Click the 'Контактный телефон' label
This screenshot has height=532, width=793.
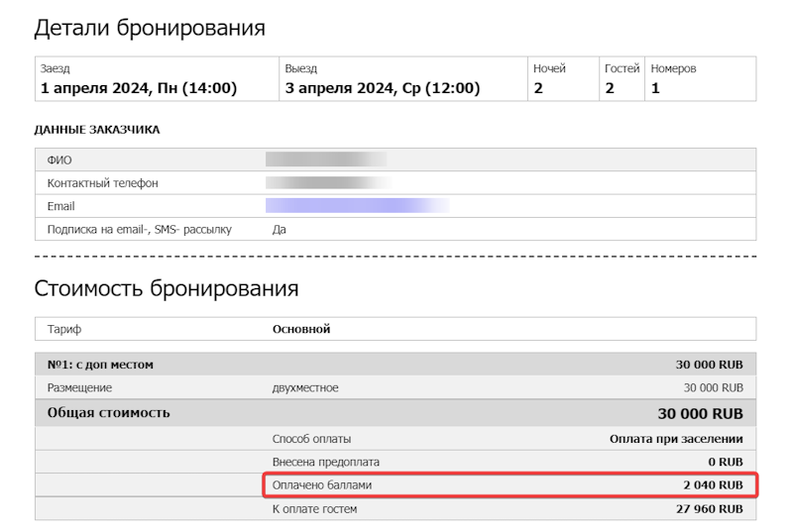pyautogui.click(x=103, y=183)
